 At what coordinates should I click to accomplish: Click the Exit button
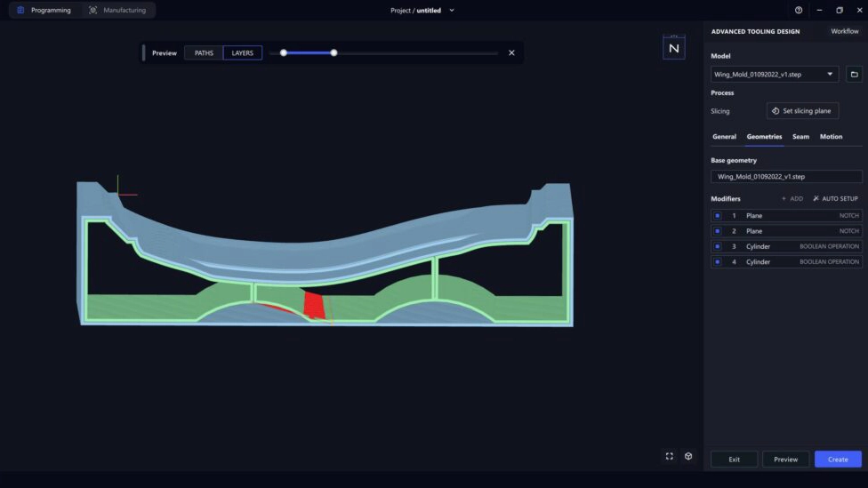734,460
